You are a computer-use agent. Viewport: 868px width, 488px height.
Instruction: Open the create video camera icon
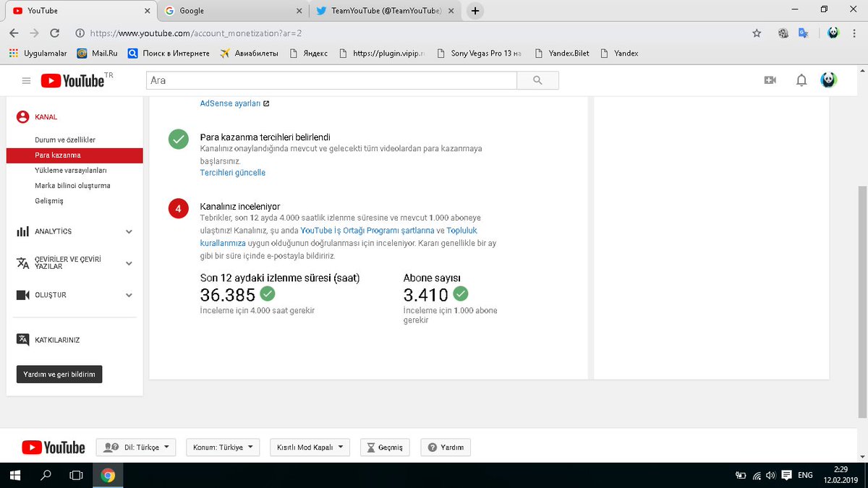click(x=770, y=80)
